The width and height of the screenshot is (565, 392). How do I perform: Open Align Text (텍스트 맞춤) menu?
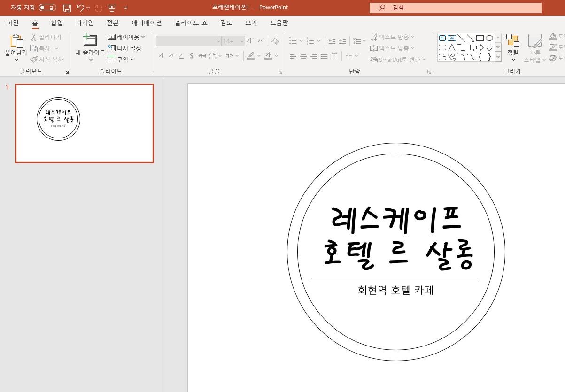pos(393,48)
